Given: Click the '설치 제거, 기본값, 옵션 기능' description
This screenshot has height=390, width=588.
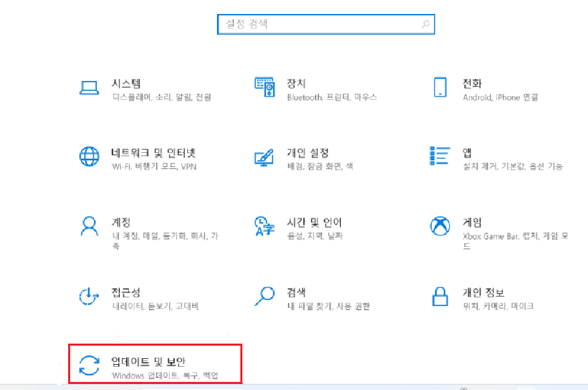Looking at the screenshot, I should 513,167.
